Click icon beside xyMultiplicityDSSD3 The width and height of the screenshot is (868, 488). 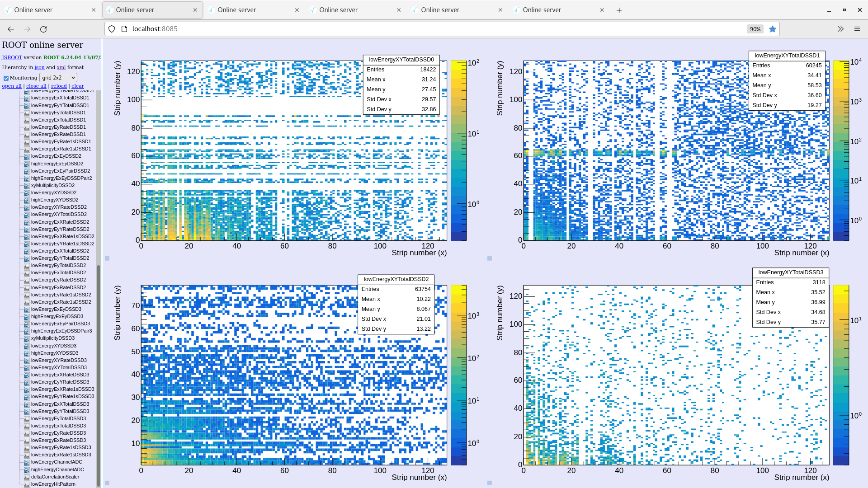(x=27, y=338)
